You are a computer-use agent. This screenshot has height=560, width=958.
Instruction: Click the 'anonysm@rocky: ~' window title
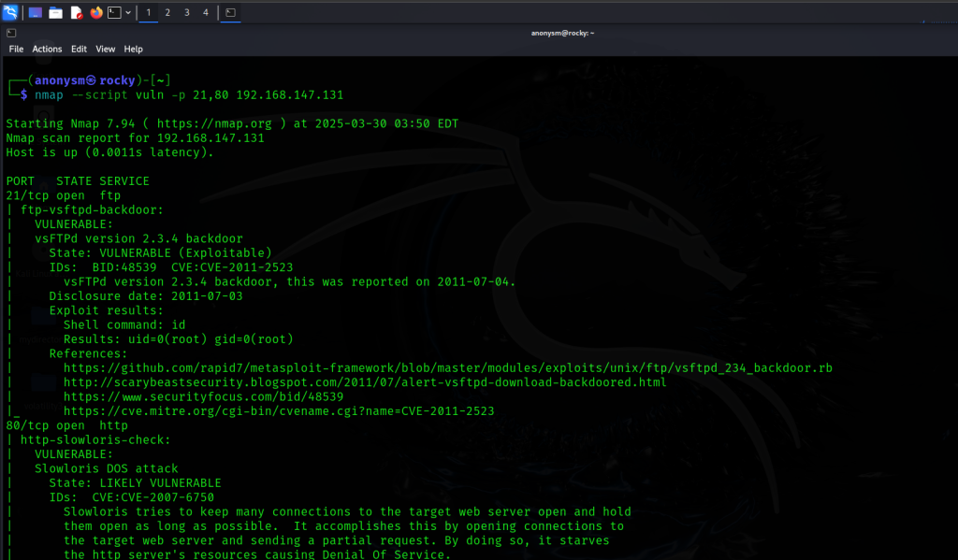point(562,33)
